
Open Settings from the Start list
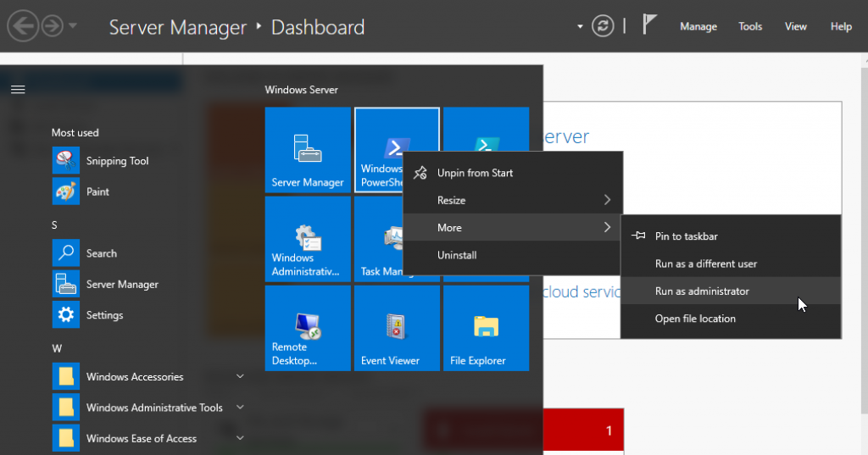(x=104, y=315)
